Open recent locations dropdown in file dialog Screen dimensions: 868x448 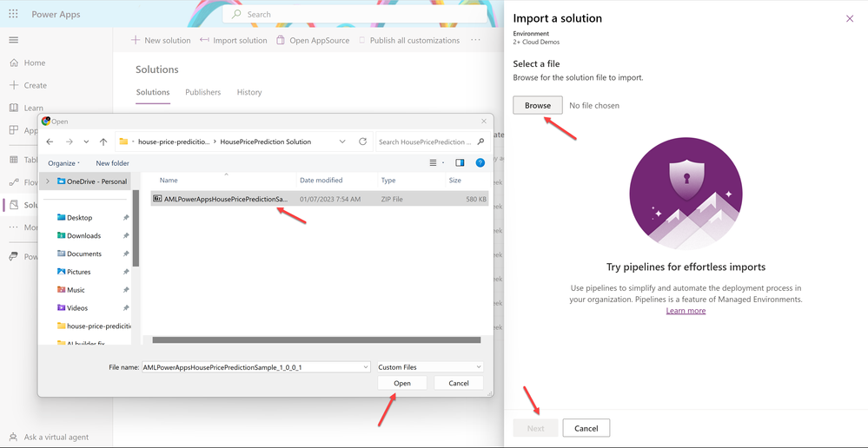(x=86, y=142)
